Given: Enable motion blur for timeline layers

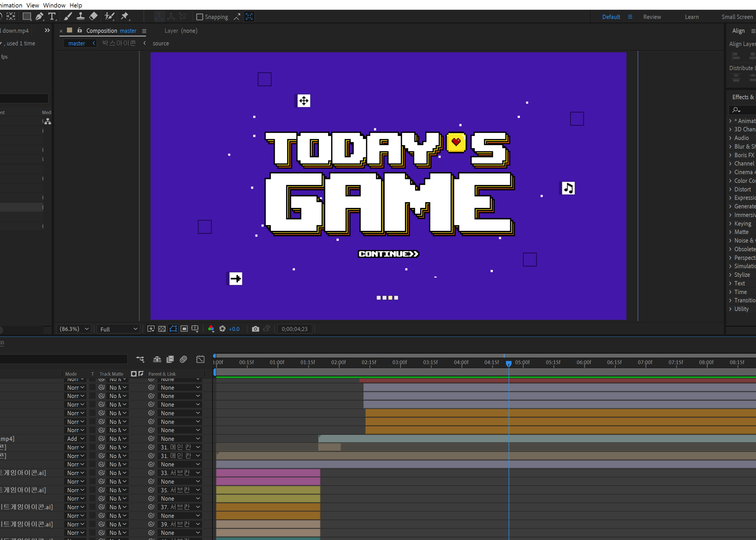Looking at the screenshot, I should (x=183, y=359).
